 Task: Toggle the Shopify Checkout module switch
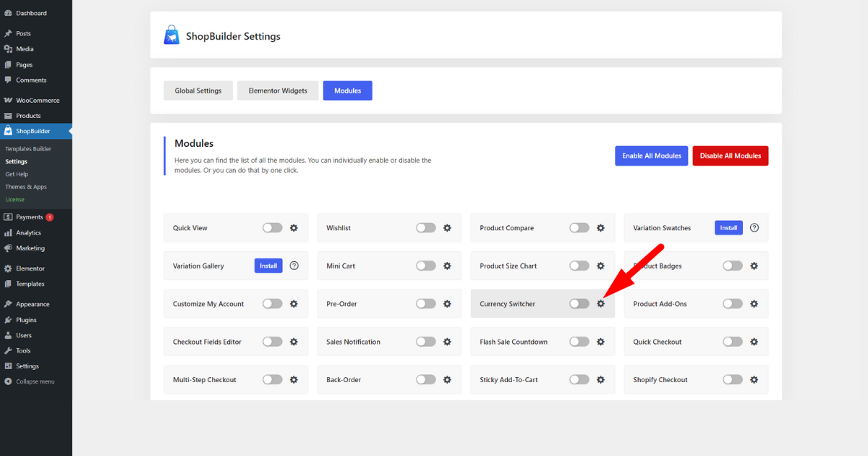coord(733,379)
